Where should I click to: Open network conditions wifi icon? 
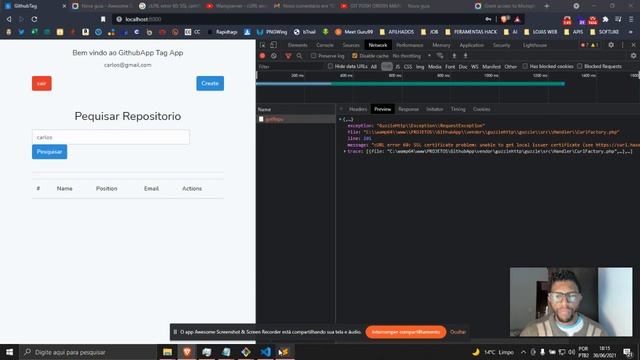point(440,56)
